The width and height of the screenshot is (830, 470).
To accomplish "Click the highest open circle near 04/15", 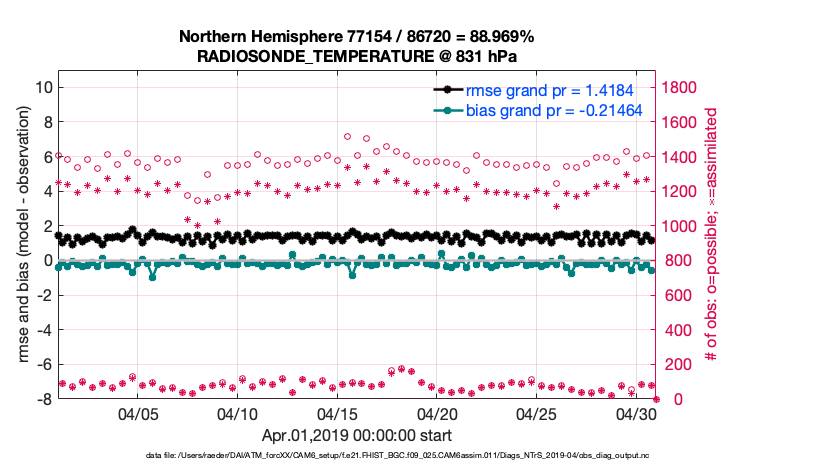I will click(x=347, y=136).
